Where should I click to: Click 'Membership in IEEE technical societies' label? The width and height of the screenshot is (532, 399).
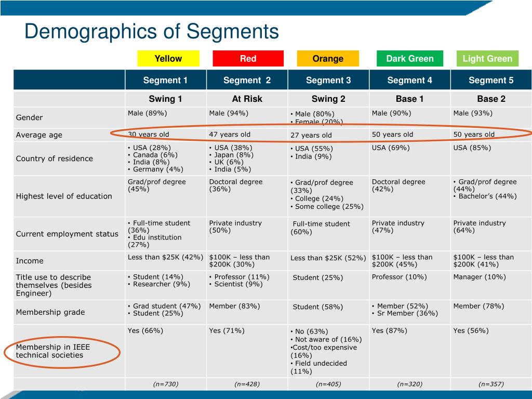pyautogui.click(x=52, y=351)
